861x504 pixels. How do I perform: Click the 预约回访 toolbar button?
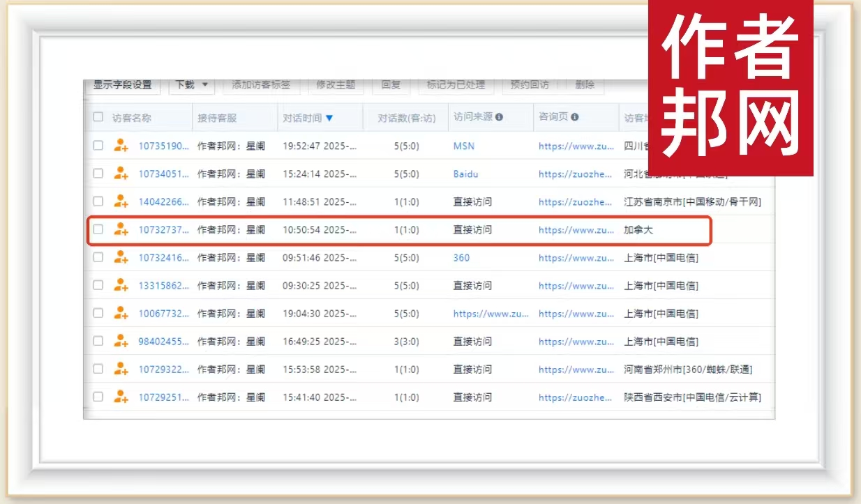[529, 85]
